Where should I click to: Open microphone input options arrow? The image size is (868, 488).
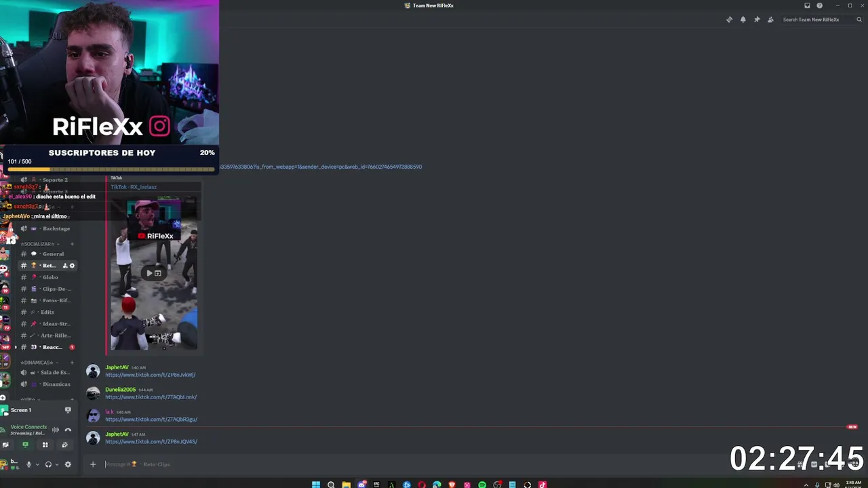37,464
